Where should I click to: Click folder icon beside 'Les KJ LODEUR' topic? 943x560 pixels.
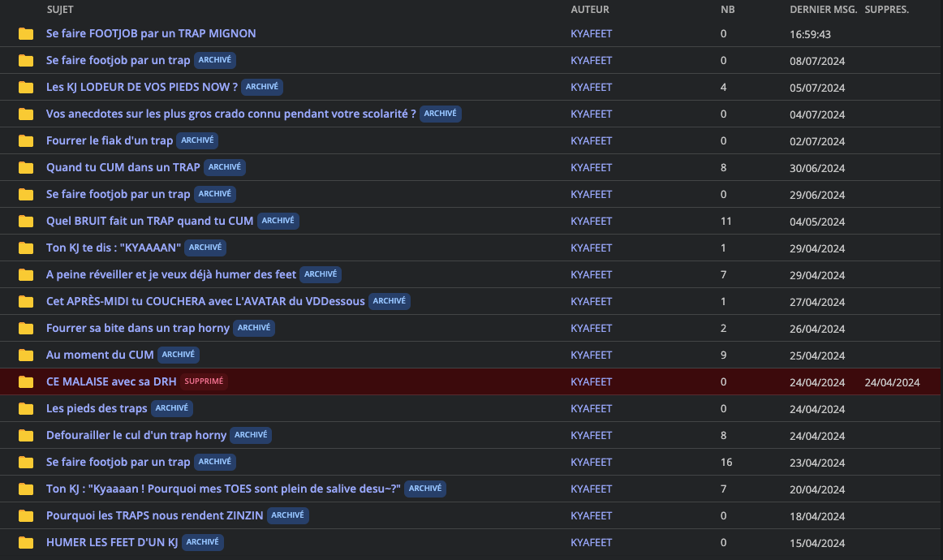(x=26, y=87)
